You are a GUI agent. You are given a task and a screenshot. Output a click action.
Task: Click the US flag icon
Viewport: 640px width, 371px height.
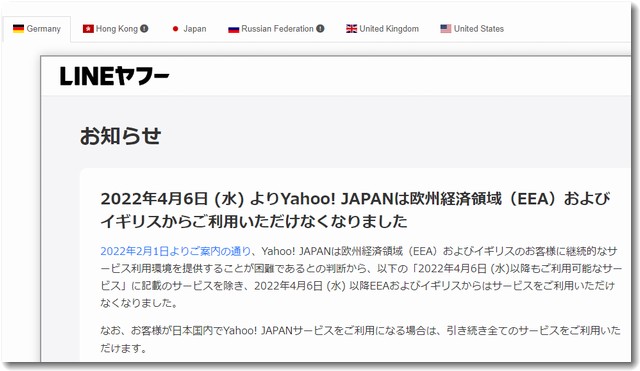click(446, 29)
